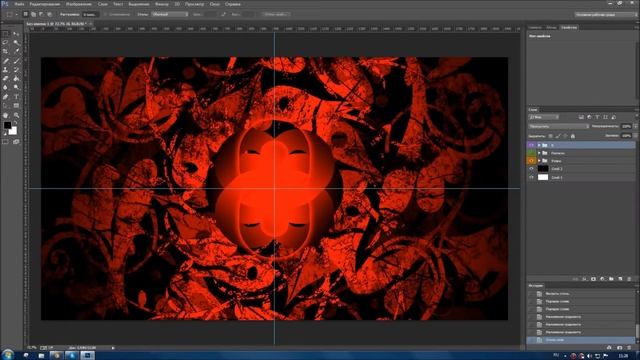Open the tool preset picker arrow
Viewport: 640px width, 360px height.
coord(16,14)
